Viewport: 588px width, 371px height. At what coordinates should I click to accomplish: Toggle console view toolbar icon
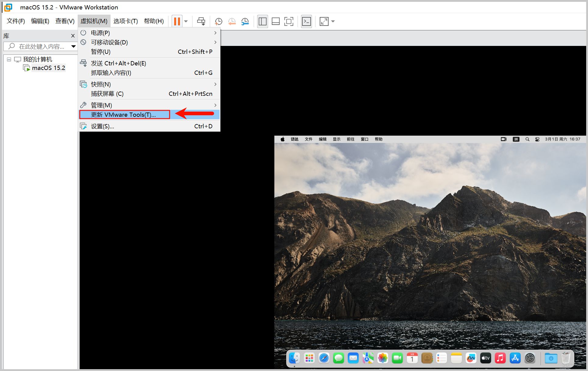306,21
